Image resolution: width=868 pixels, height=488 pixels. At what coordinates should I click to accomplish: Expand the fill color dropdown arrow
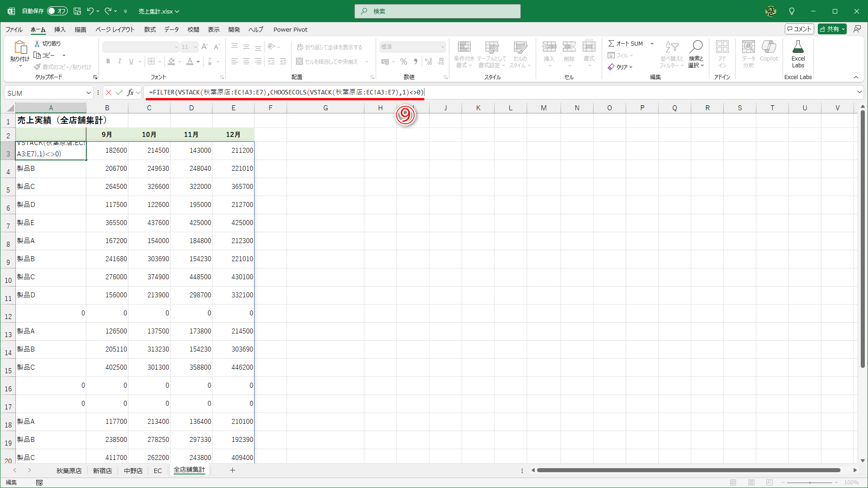[179, 61]
